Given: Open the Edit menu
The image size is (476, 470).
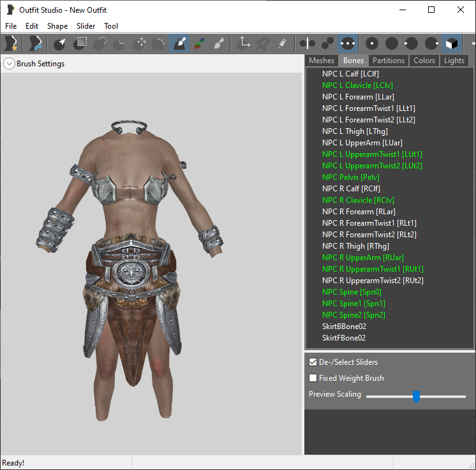Looking at the screenshot, I should (x=32, y=26).
